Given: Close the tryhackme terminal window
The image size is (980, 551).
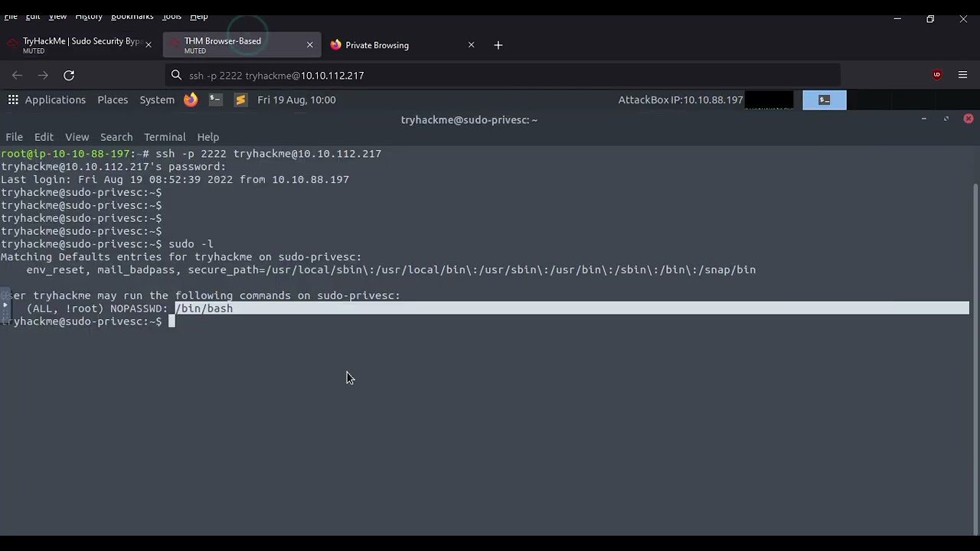Looking at the screenshot, I should coord(968,119).
